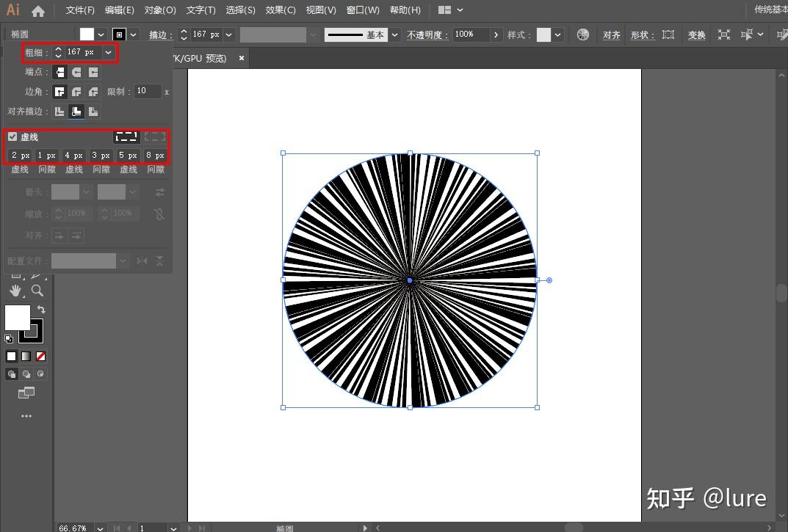Enable align dashes to corners option

coord(154,136)
